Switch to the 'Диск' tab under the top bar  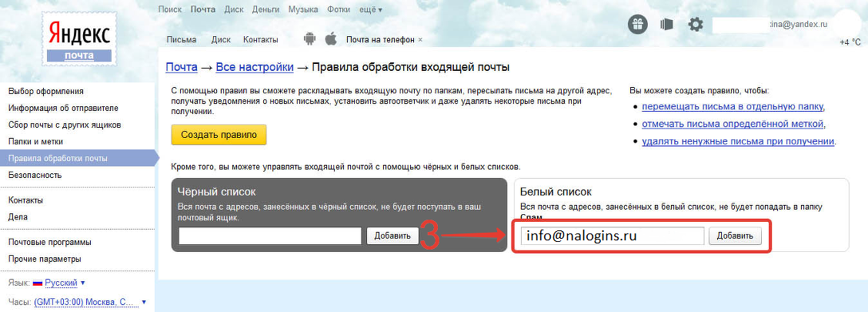point(221,40)
